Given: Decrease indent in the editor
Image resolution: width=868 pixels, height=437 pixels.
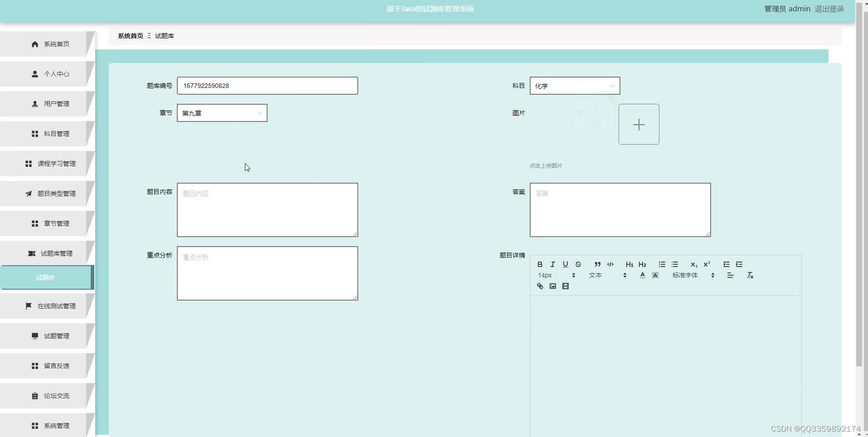Looking at the screenshot, I should [726, 264].
